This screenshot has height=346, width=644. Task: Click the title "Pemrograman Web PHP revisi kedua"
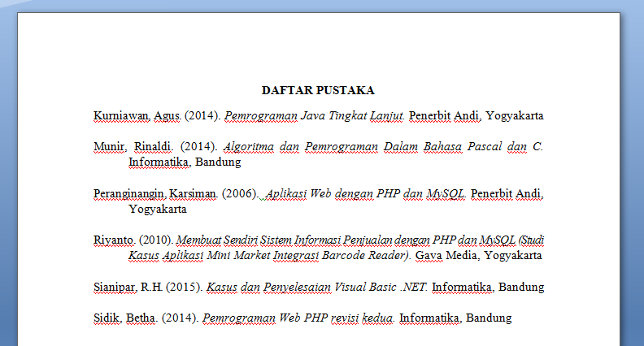pos(298,318)
